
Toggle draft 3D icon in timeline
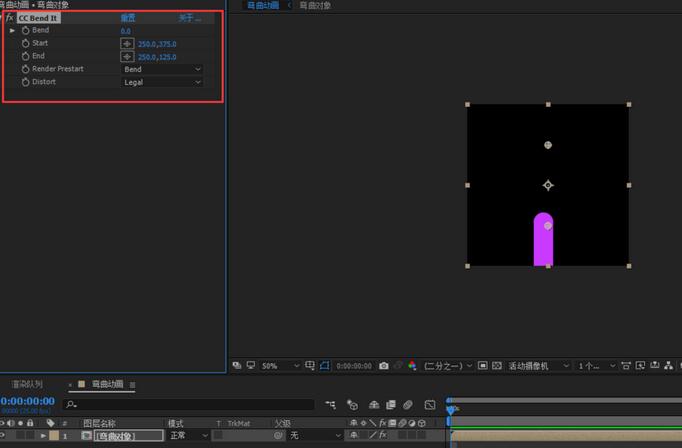(x=352, y=405)
